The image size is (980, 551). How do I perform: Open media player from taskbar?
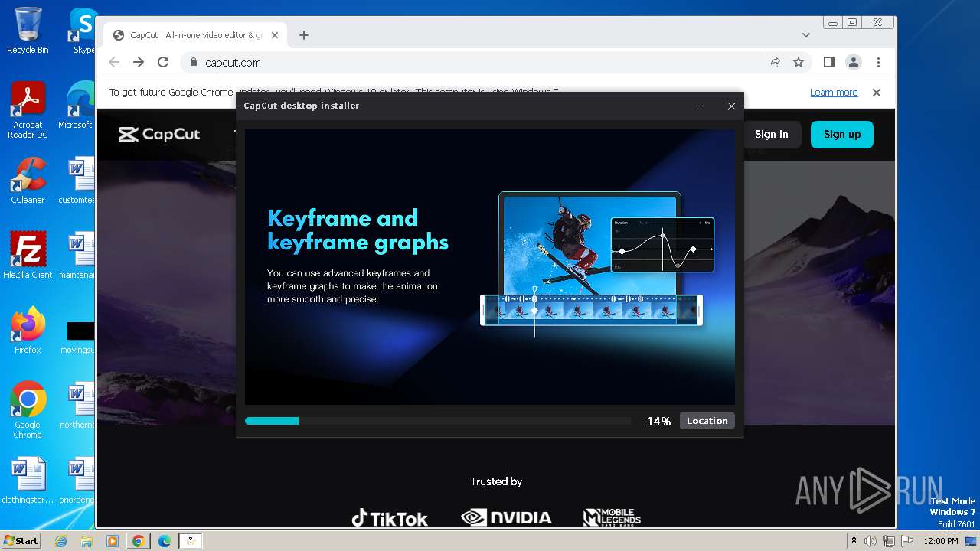[113, 541]
